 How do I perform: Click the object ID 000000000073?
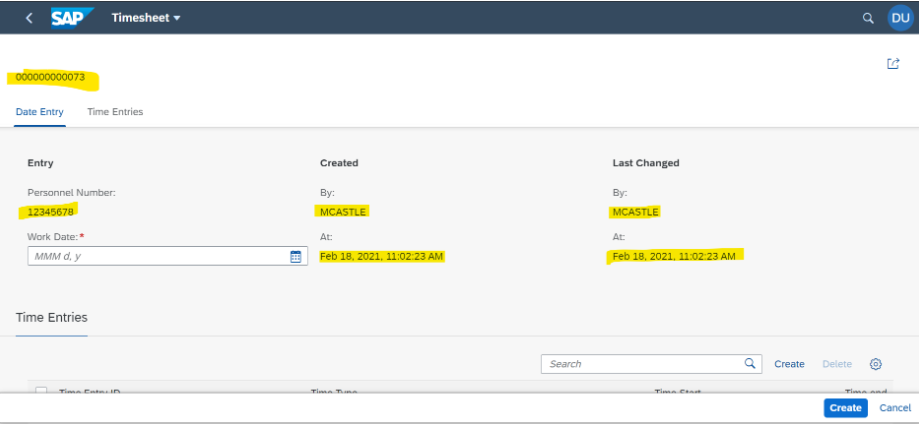point(50,77)
